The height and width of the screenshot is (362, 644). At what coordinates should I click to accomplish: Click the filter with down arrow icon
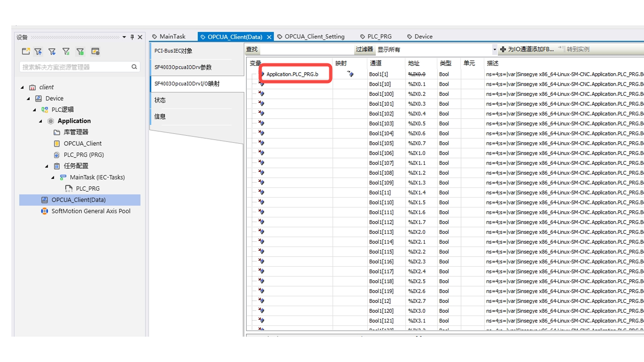pos(52,51)
